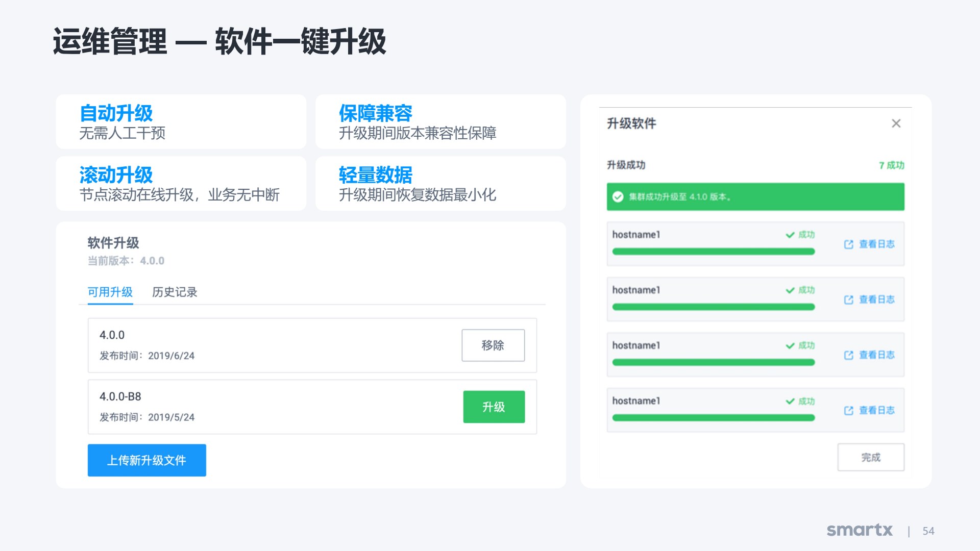The width and height of the screenshot is (980, 551).
Task: Click the 软件升级 panel heading
Action: tap(113, 243)
